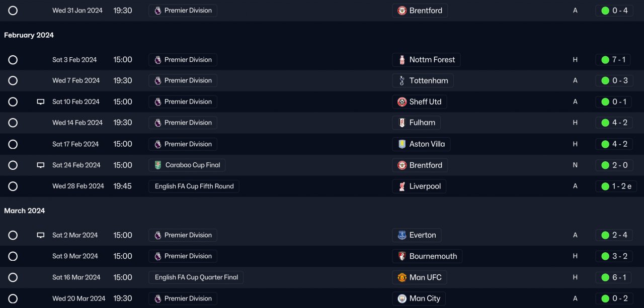This screenshot has height=308, width=644.
Task: Open the Bournemouth team link
Action: 433,256
